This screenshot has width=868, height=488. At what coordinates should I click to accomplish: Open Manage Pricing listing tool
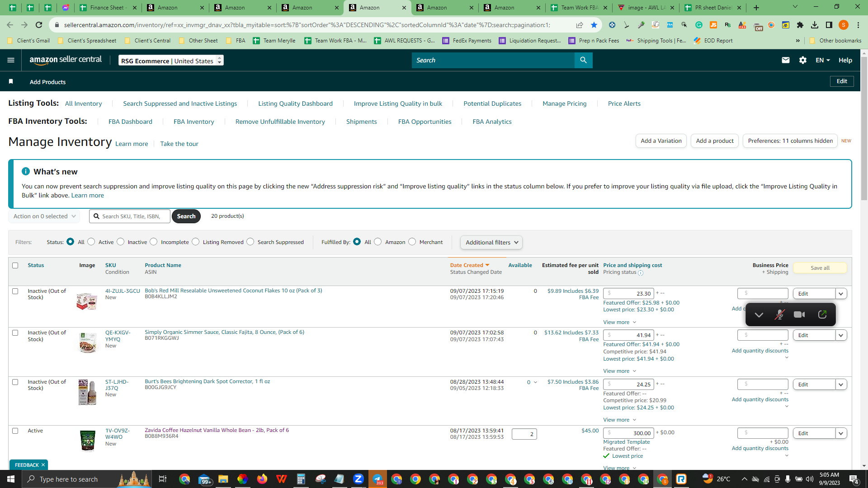(565, 103)
